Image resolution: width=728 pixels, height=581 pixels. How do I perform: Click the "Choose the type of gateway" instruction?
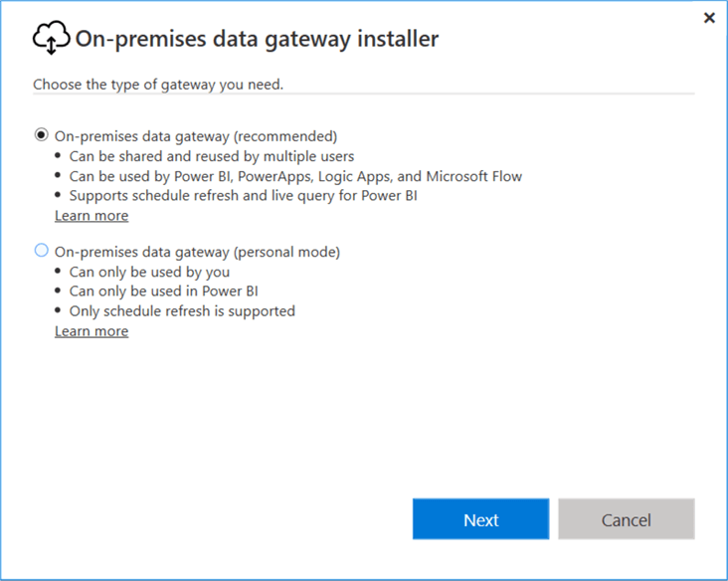pos(158,85)
